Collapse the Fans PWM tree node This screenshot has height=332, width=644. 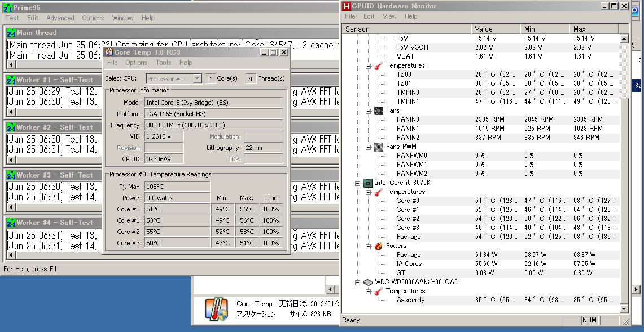tap(368, 147)
